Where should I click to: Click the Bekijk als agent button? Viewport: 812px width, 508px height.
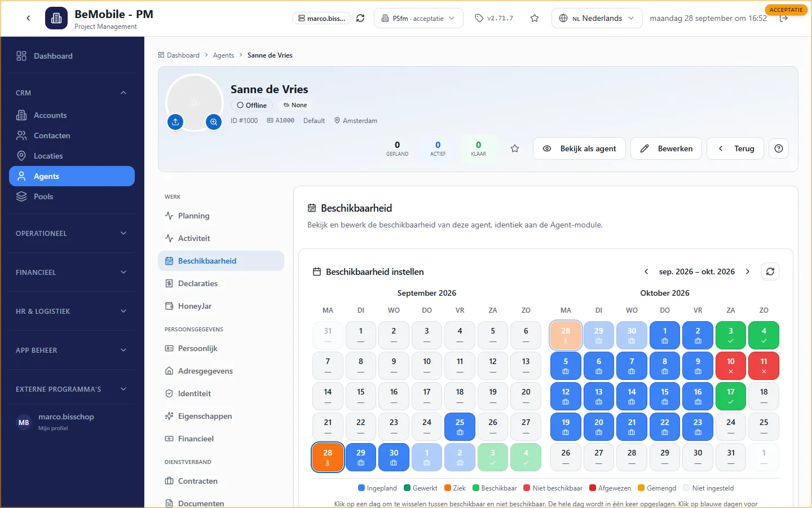[x=579, y=148]
